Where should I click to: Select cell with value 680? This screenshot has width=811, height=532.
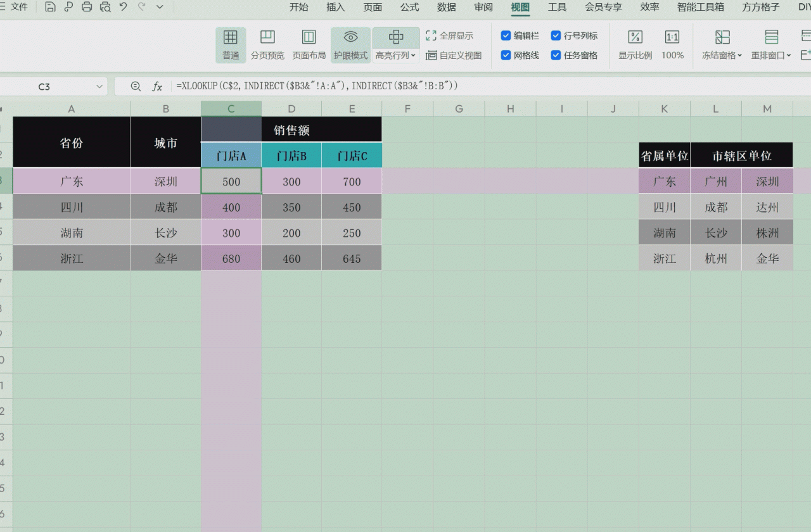(231, 258)
